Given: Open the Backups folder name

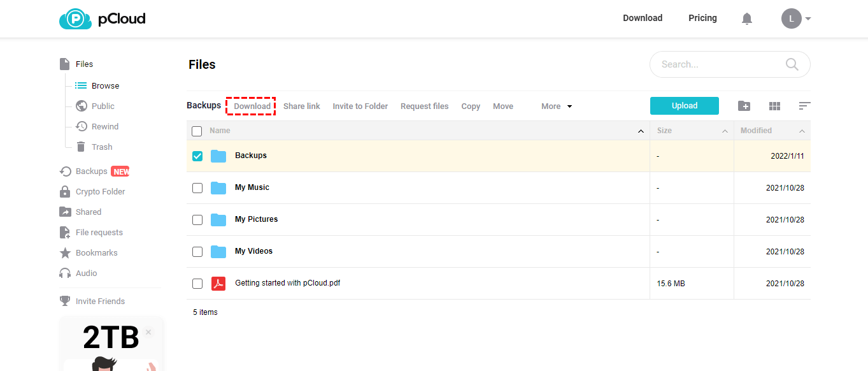Looking at the screenshot, I should (x=251, y=156).
